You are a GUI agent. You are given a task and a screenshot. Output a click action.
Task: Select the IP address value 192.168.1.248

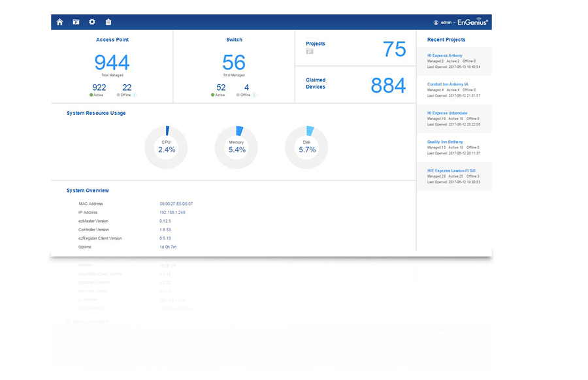[172, 212]
